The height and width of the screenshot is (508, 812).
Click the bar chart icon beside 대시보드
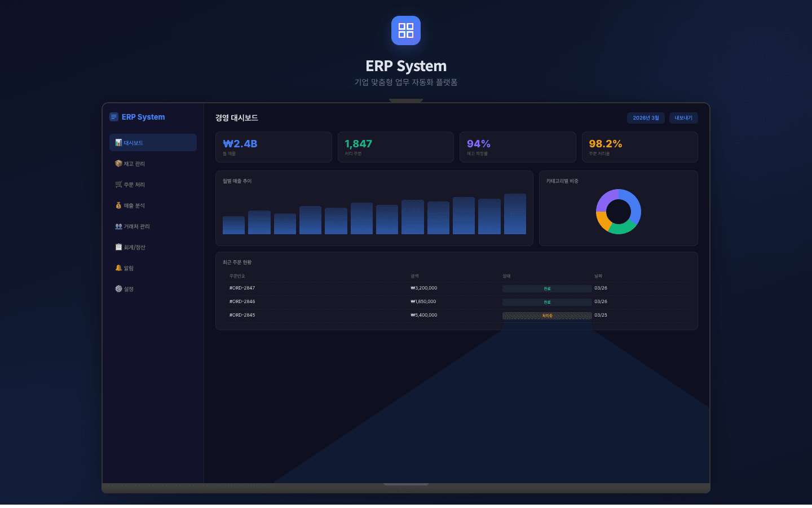click(x=118, y=143)
